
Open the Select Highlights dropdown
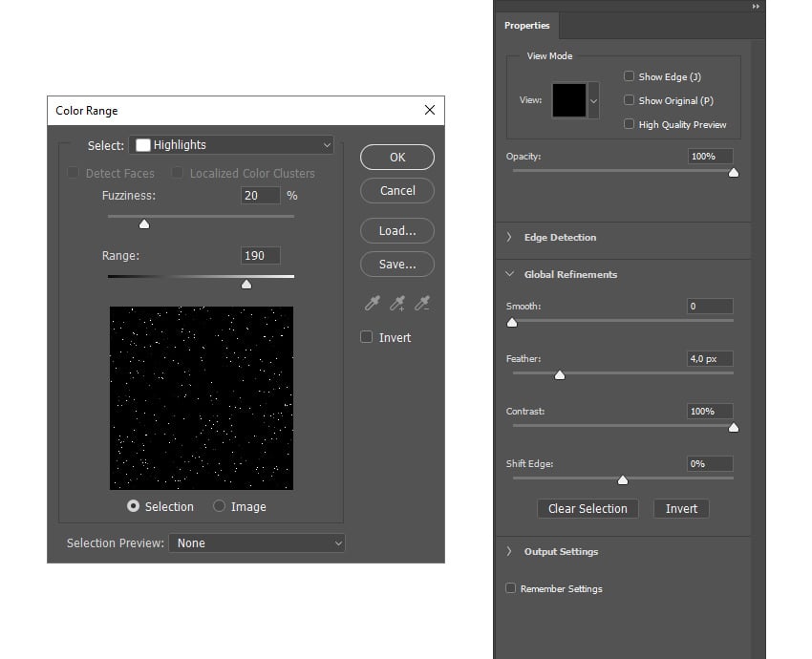[231, 145]
